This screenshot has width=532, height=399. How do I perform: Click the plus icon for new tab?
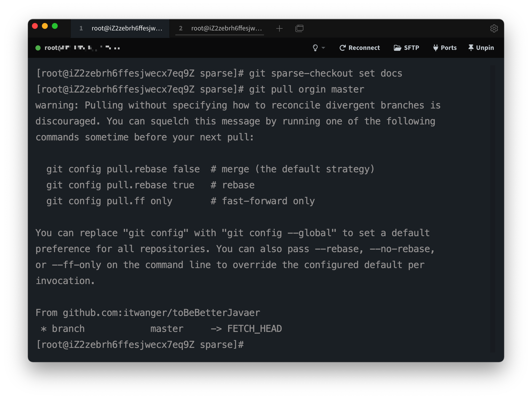point(279,28)
